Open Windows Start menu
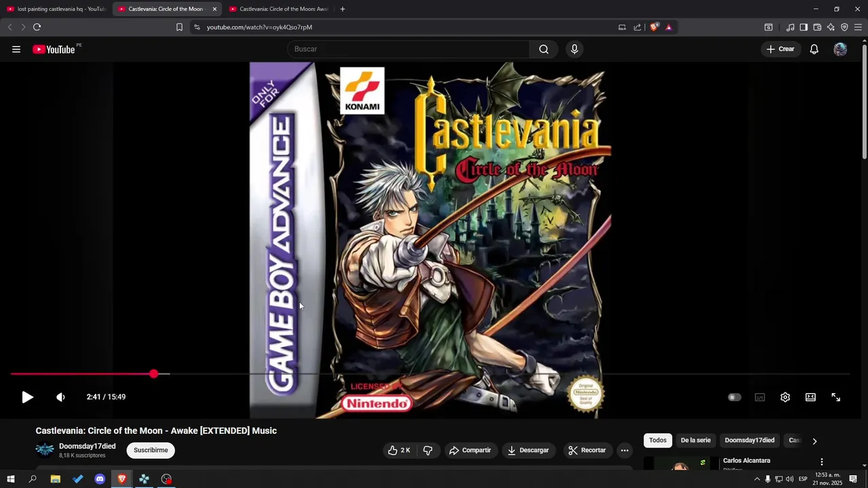This screenshot has width=868, height=488. pos(11,479)
